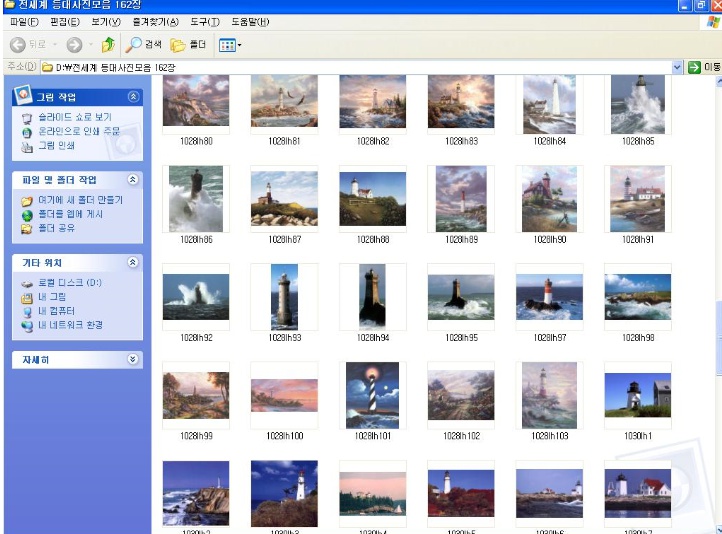This screenshot has height=534, width=722.
Task: Open the Search (검색) magnifier tool
Action: [x=144, y=45]
